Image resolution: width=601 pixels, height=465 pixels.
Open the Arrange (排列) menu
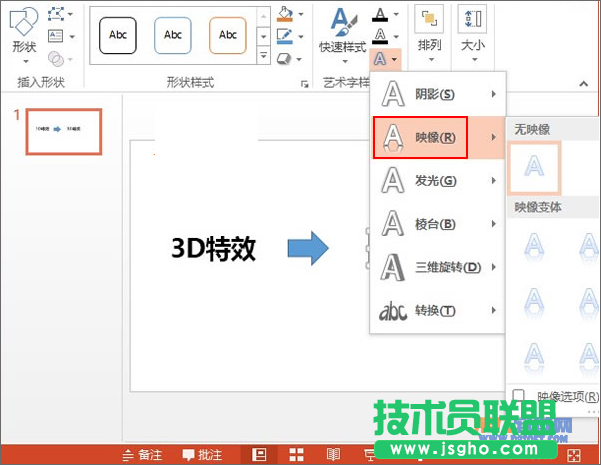(429, 35)
